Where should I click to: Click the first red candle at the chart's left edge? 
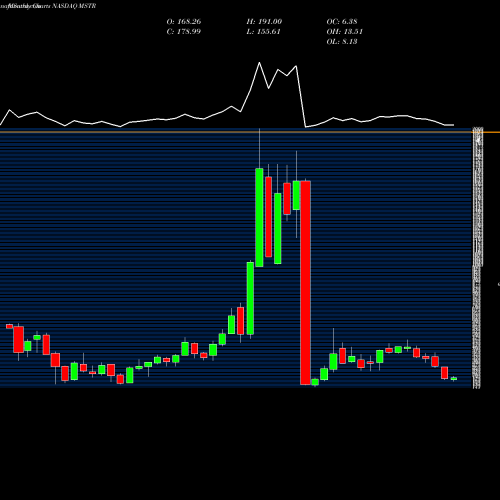pyautogui.click(x=9, y=326)
